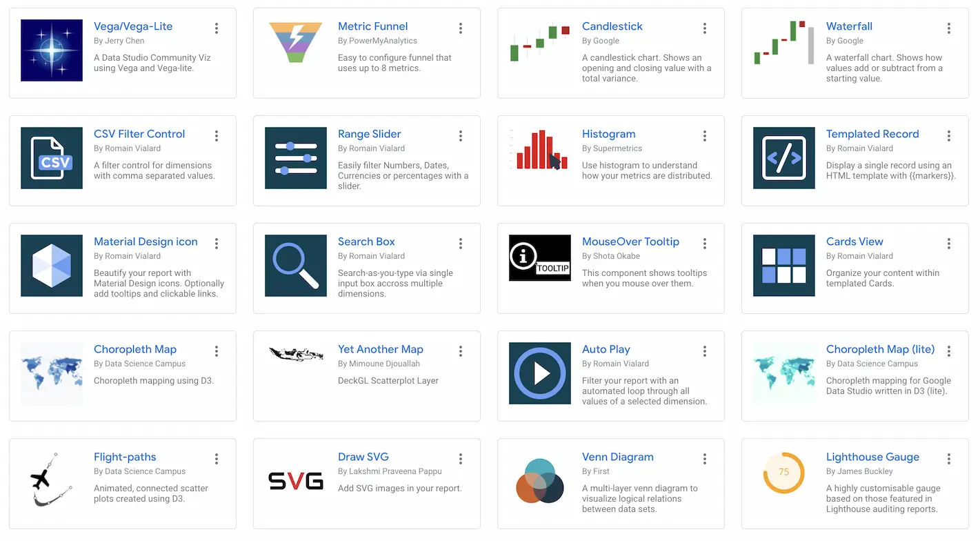Click the Lighthouse Gauge 75 icon
The height and width of the screenshot is (541, 980).
[x=784, y=473]
